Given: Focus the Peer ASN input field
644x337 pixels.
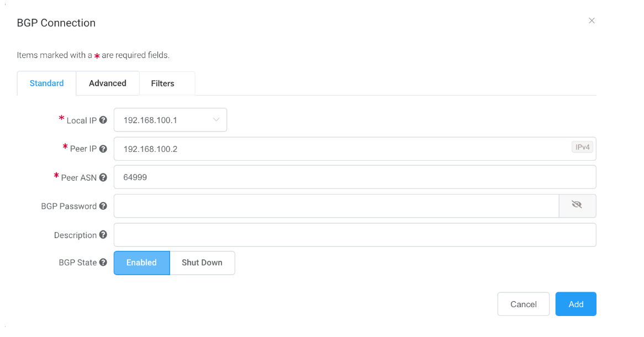Looking at the screenshot, I should (355, 177).
